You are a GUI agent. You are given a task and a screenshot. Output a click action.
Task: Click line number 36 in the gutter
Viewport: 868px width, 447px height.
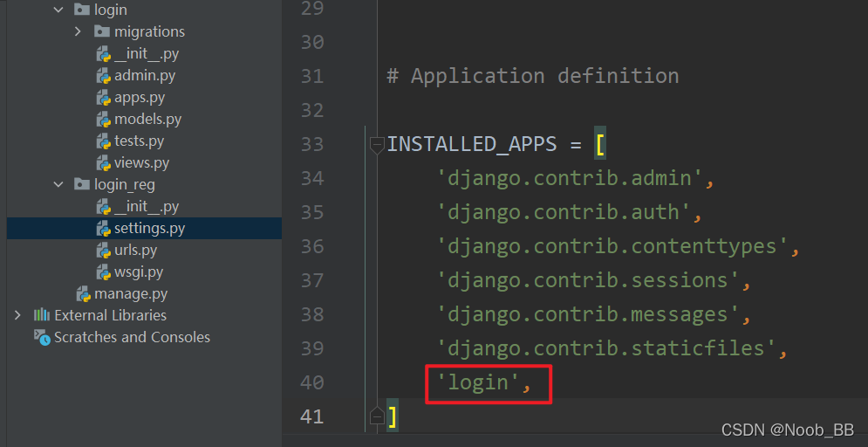pos(313,246)
